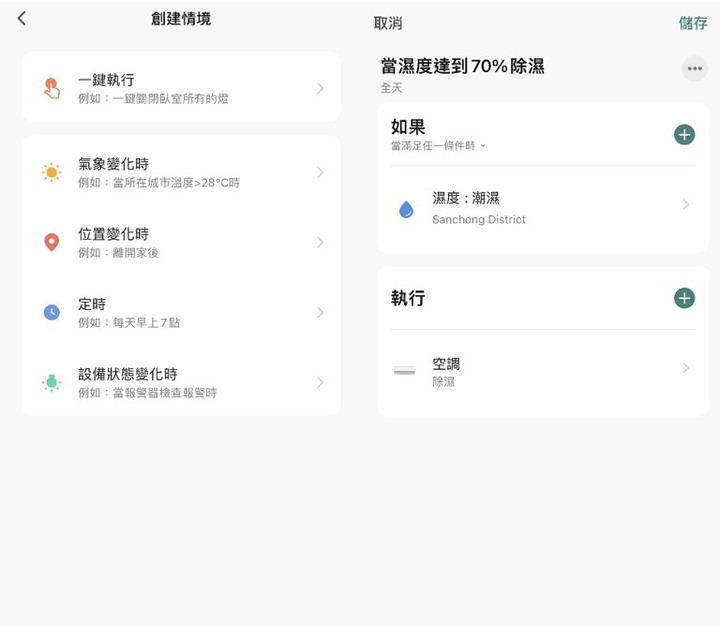
Task: Open 定時 via its chevron
Action: (321, 312)
